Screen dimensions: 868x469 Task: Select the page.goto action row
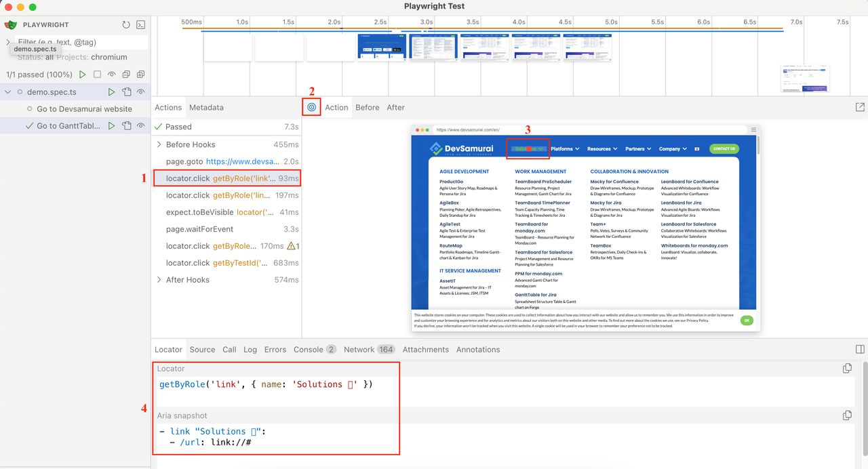coord(226,161)
